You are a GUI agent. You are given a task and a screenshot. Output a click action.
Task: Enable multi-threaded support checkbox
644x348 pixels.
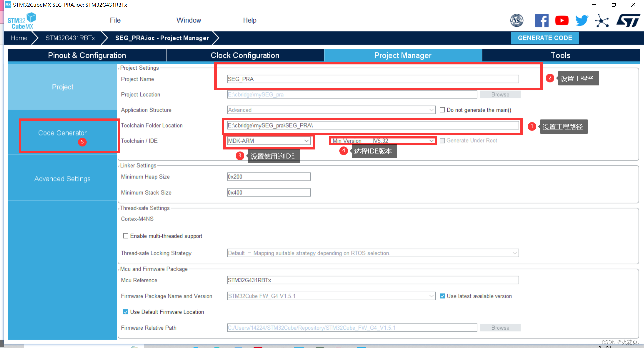(x=126, y=236)
